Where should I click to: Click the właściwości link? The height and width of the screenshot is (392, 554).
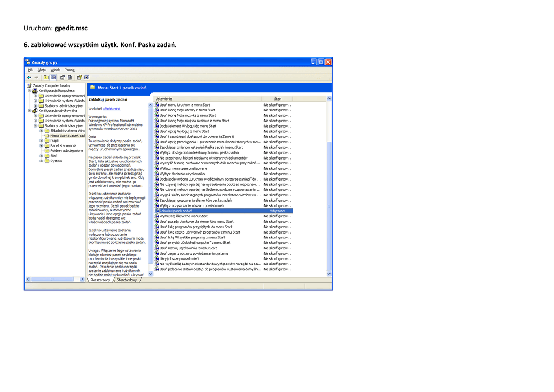coord(111,108)
